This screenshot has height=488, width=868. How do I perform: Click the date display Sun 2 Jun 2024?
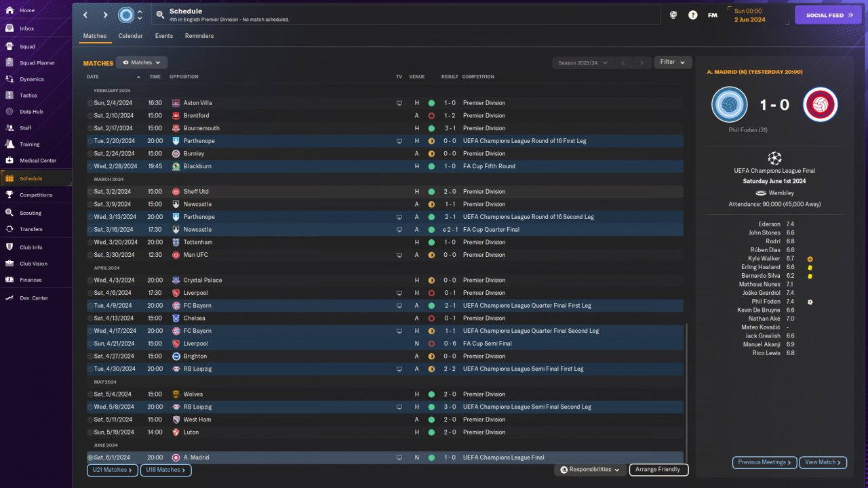click(749, 15)
